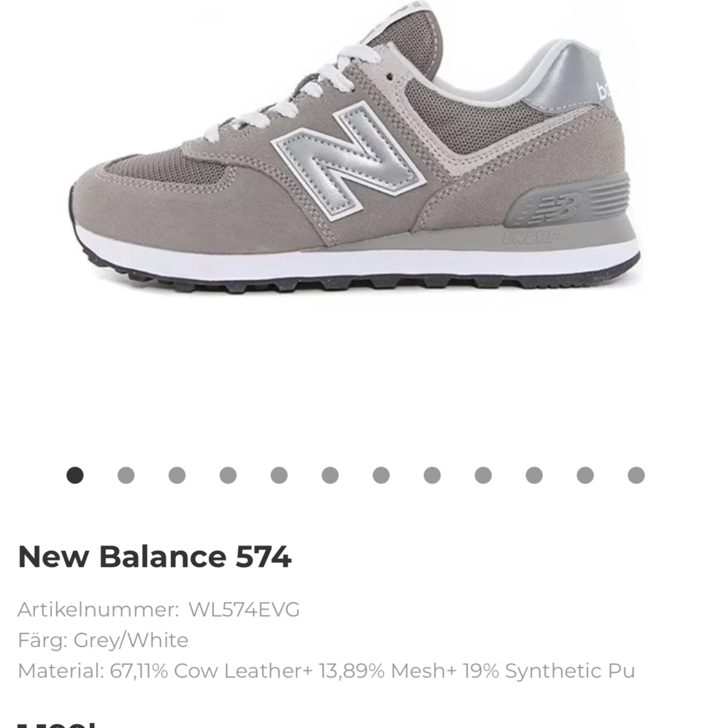Viewport: 728px width, 728px height.
Task: Open the grey sneaker product photo
Action: pos(355,149)
